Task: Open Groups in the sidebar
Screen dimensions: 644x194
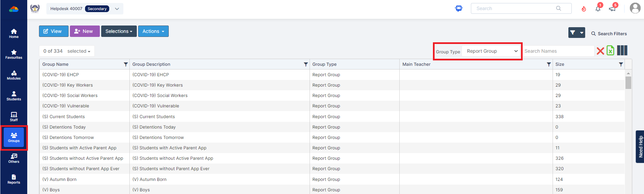Action: pos(14,138)
